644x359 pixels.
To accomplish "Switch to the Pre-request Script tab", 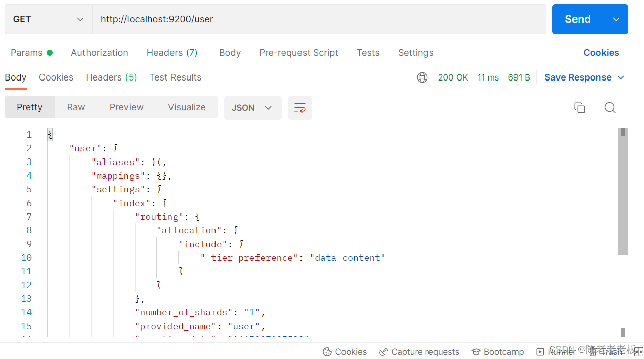I will point(298,53).
